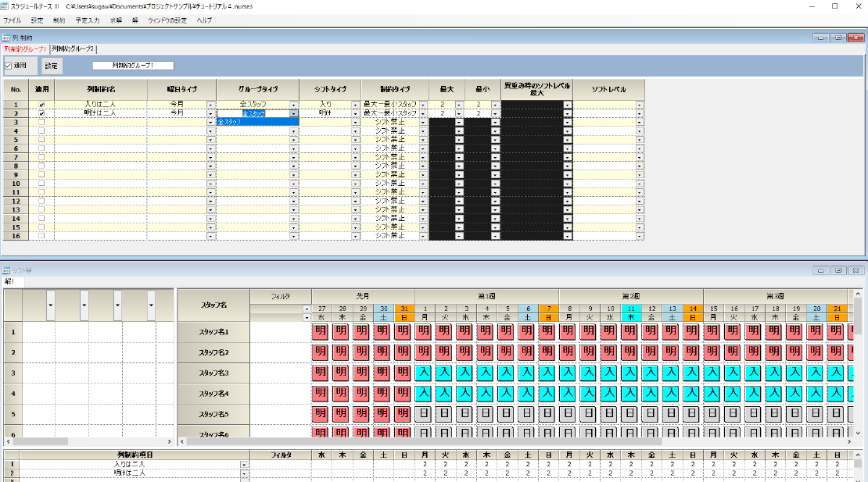Screen dimensions: 868x482
Task: Uncheck 適用 for row 2 明けは二人
Action: [41, 113]
